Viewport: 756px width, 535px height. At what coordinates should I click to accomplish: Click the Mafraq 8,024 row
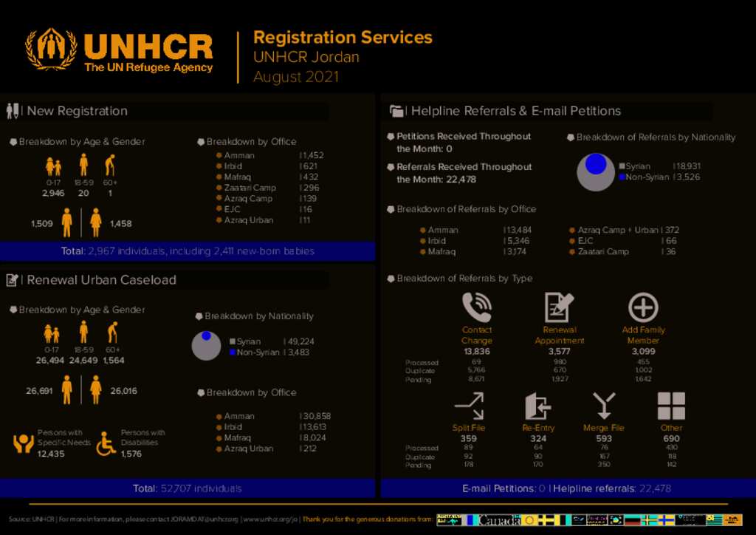point(272,437)
